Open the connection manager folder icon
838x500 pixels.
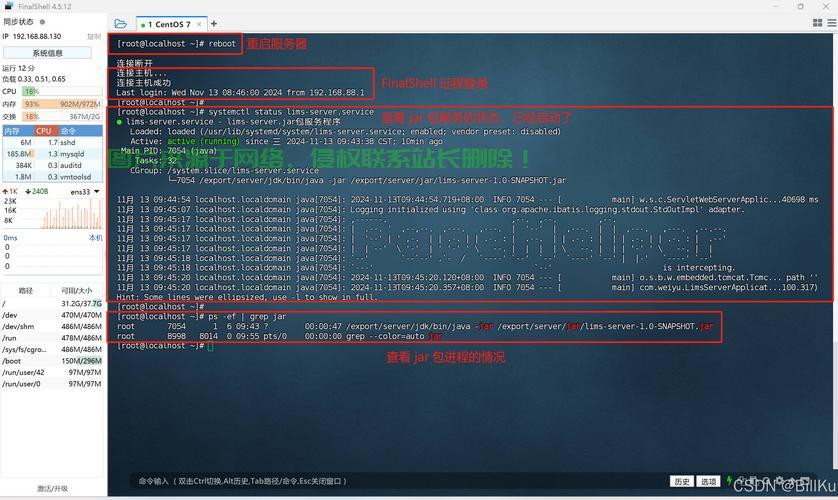[x=120, y=23]
